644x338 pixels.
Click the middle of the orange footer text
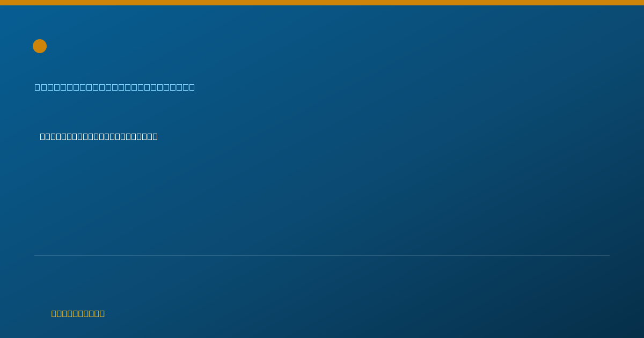click(78, 313)
